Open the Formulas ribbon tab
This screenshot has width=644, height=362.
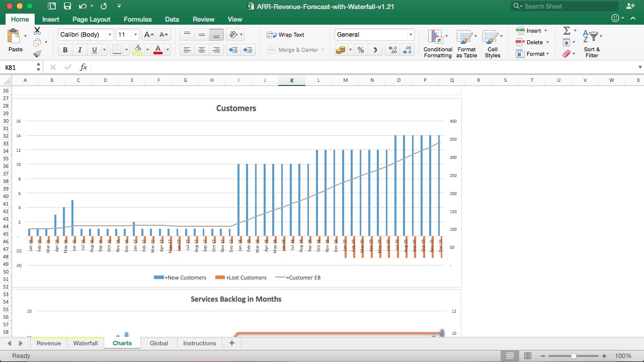[x=137, y=19]
